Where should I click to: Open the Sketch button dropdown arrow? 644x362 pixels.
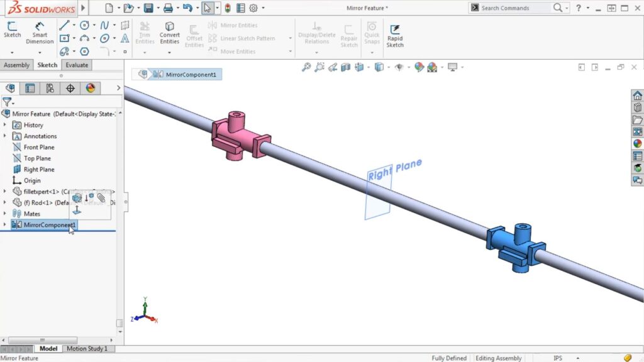[x=12, y=52]
